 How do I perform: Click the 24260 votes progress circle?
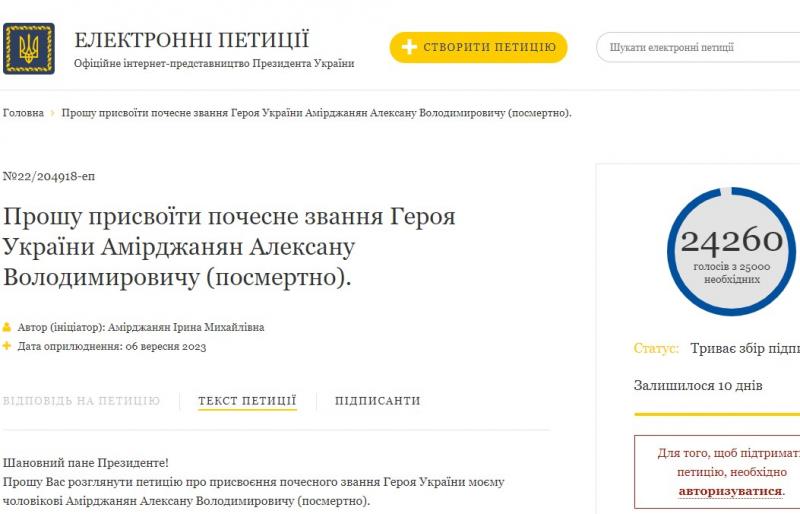731,251
